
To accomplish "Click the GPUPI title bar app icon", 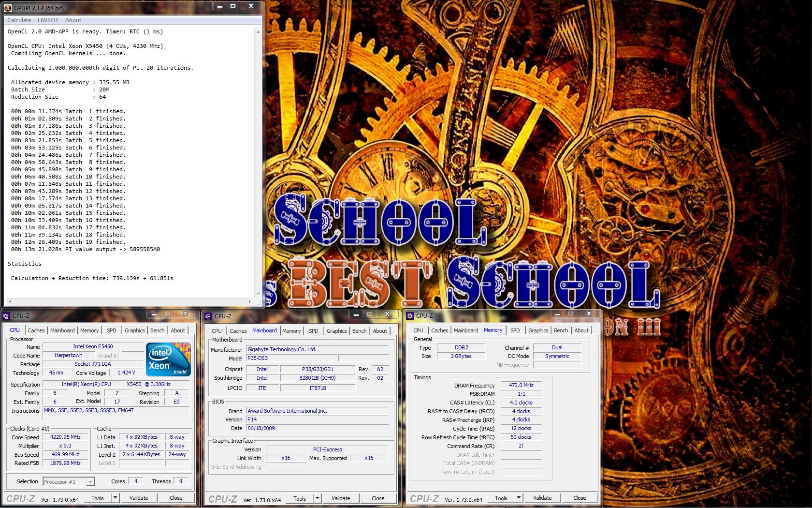I will coord(7,8).
